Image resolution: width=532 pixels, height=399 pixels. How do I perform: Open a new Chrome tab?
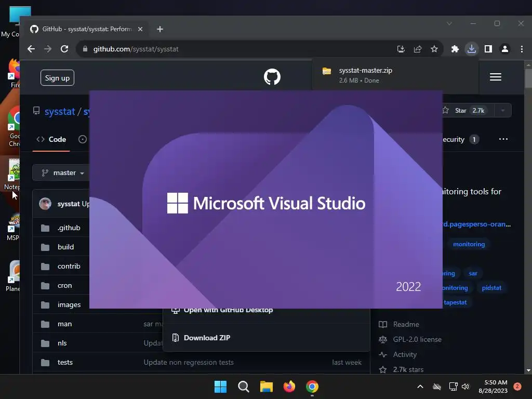(x=160, y=29)
